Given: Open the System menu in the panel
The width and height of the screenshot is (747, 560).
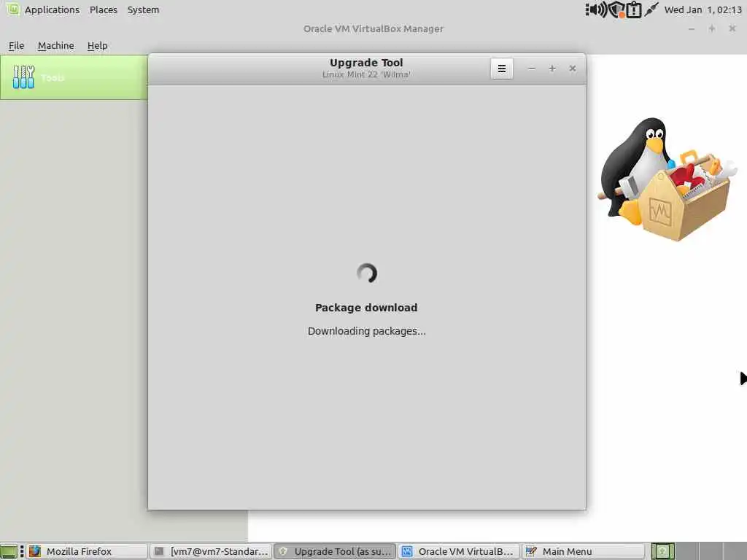Looking at the screenshot, I should tap(144, 9).
